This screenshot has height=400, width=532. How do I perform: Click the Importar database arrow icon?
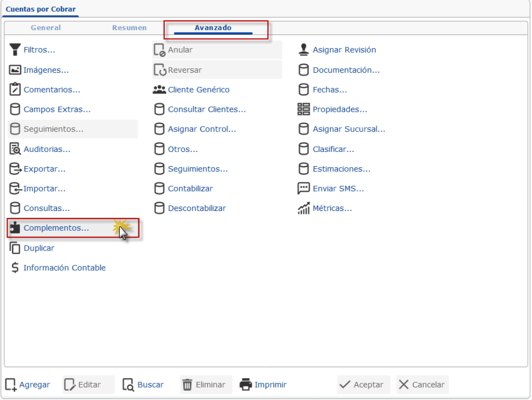click(15, 188)
